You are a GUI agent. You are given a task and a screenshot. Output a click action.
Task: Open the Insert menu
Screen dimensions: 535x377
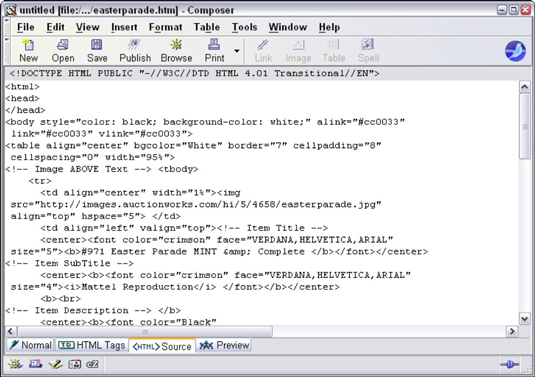(x=124, y=27)
